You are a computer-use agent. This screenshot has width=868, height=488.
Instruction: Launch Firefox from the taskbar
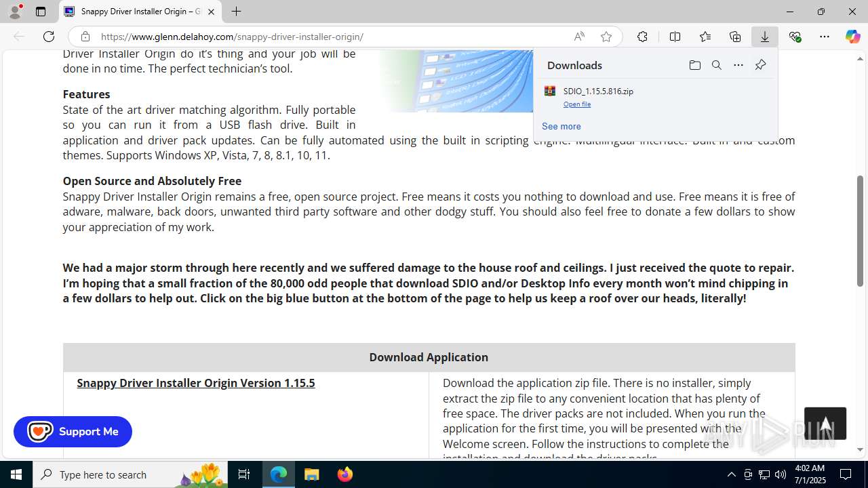tap(345, 474)
